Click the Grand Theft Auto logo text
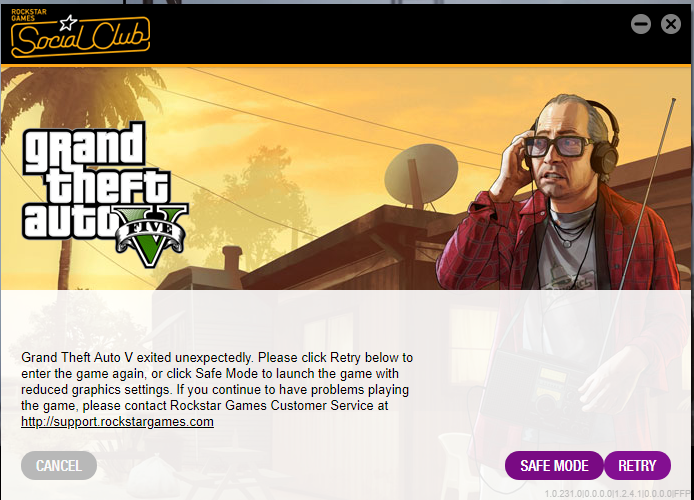The image size is (694, 500). click(x=95, y=181)
